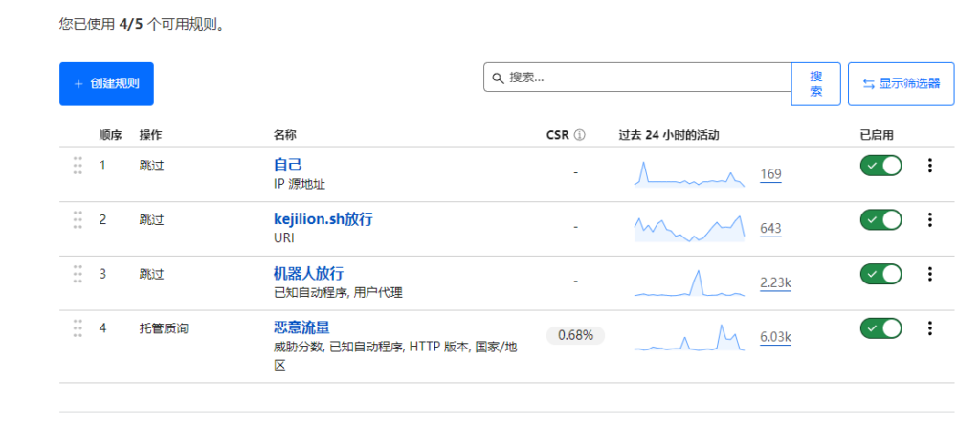Click the drag handle for rule 自己
The height and width of the screenshot is (428, 980).
pos(78,166)
